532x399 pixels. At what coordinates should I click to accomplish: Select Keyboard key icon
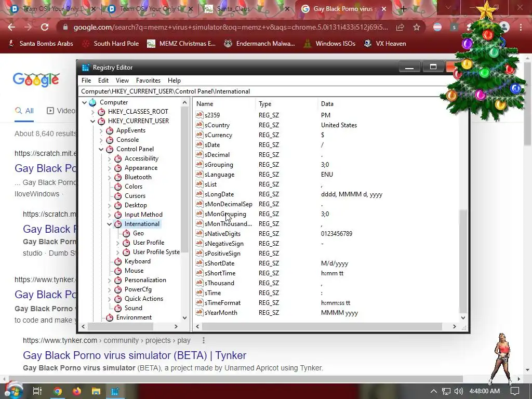(118, 261)
